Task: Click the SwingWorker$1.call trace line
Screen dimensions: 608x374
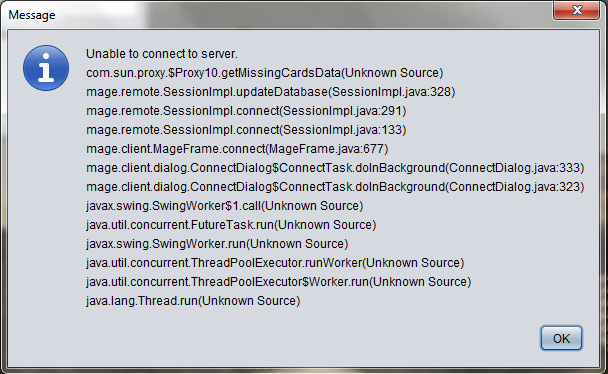Action: 225,206
